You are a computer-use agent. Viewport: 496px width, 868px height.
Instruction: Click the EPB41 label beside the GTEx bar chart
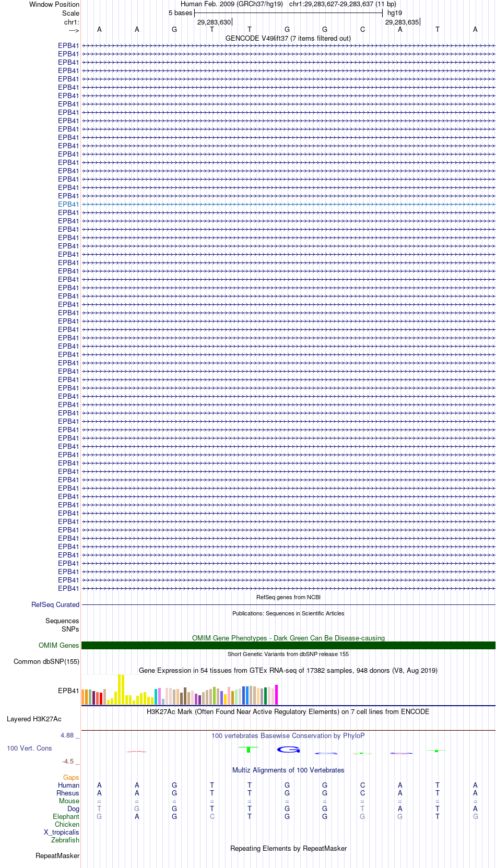pos(68,691)
